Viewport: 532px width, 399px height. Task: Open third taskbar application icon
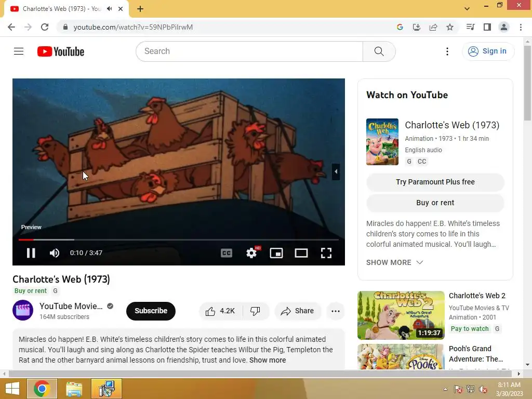point(107,389)
